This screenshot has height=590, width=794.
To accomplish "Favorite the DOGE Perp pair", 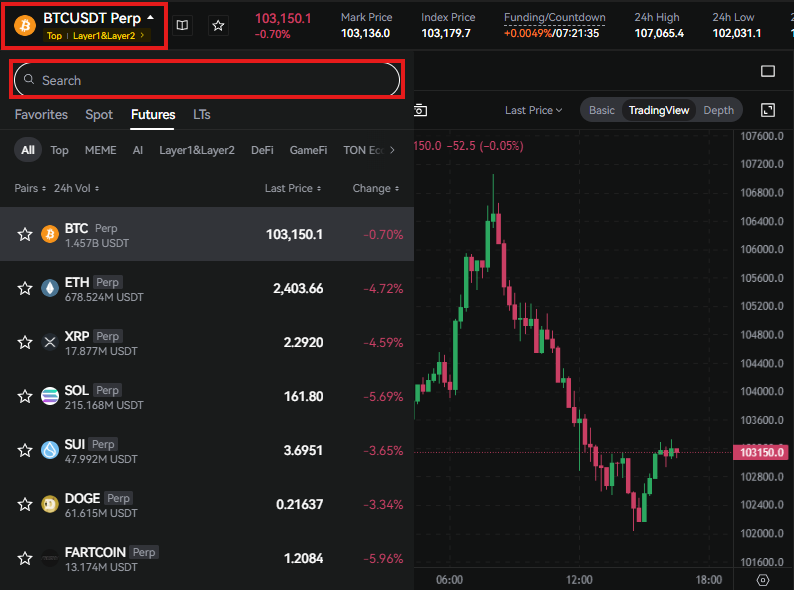I will [x=25, y=504].
